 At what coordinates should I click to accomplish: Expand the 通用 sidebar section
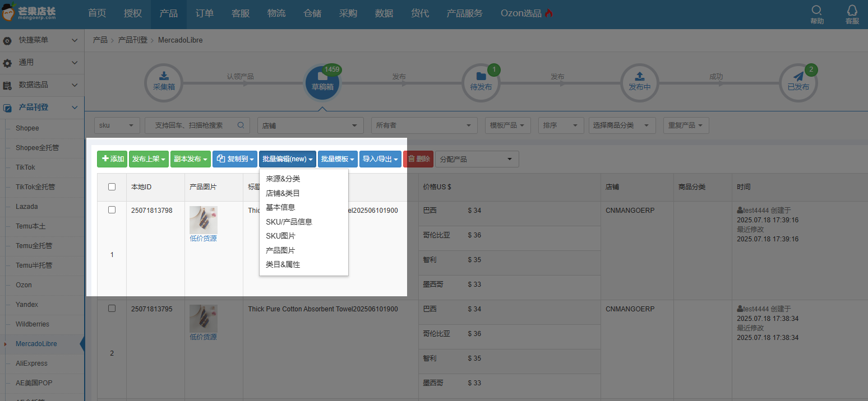coord(75,63)
